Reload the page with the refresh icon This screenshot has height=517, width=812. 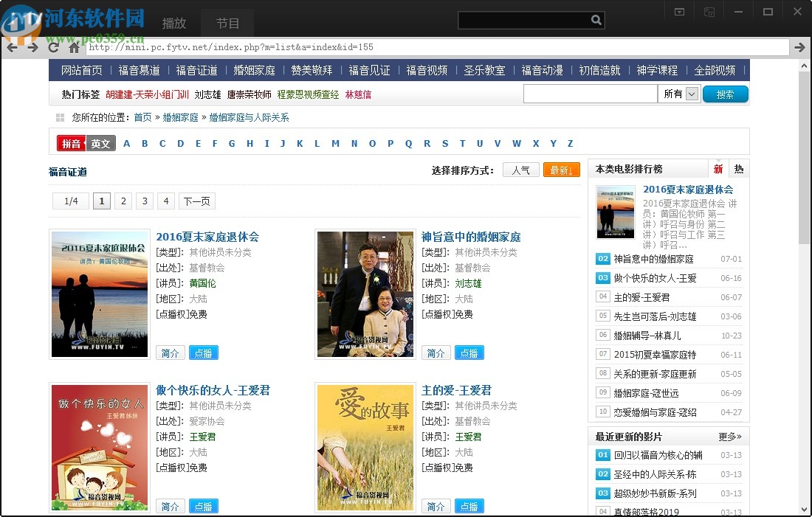tap(53, 47)
